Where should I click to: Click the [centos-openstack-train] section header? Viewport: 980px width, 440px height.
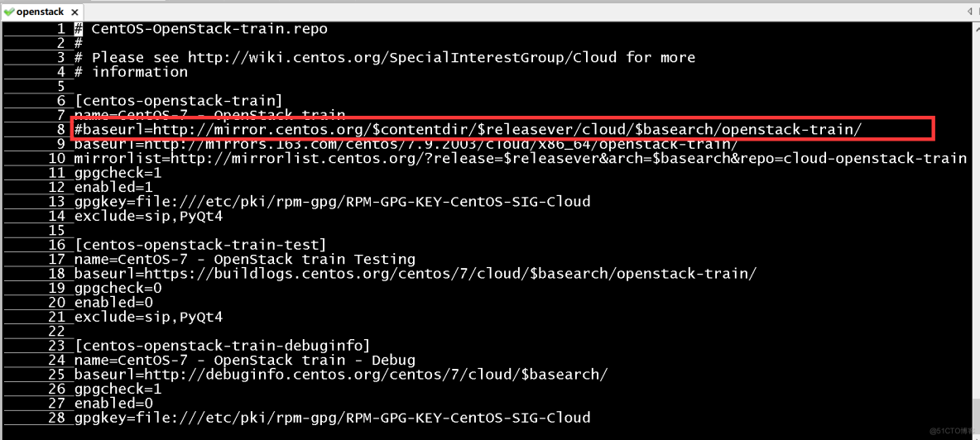(179, 100)
